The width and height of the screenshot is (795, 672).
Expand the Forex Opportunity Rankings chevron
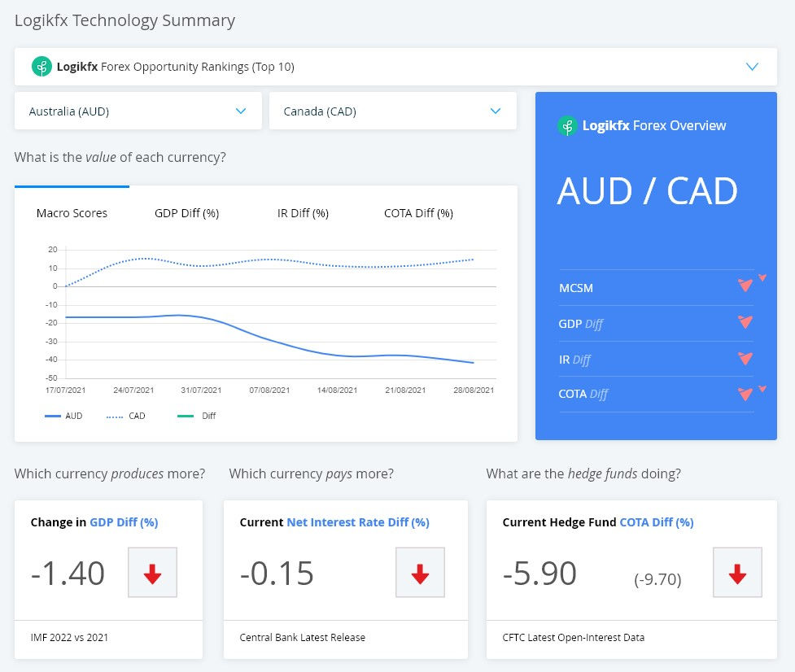(752, 67)
